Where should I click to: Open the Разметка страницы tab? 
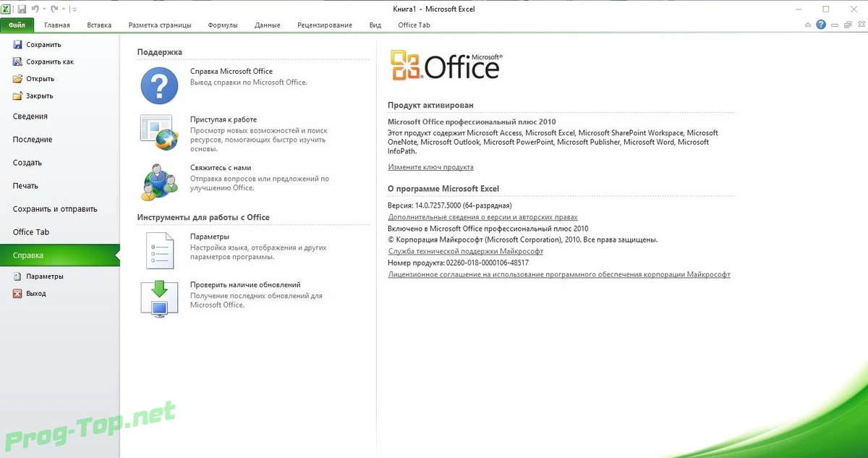click(x=160, y=25)
